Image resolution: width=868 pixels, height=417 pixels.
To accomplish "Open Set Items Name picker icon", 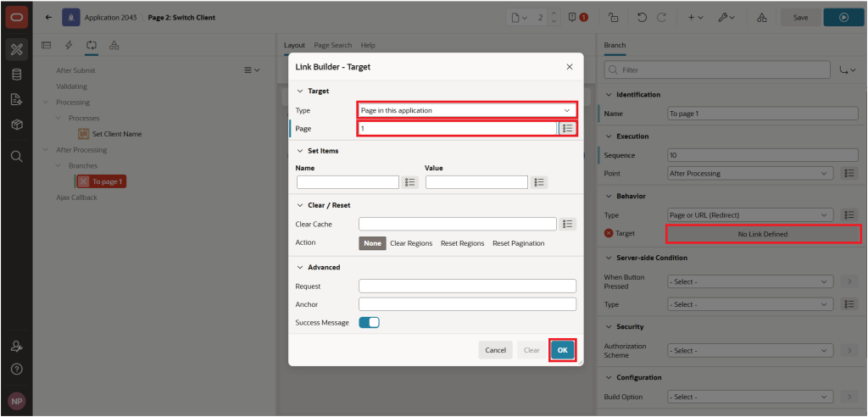I will coord(409,182).
